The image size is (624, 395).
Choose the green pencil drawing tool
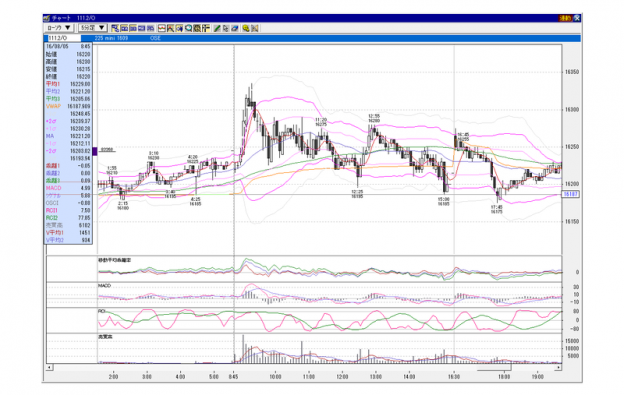tap(216, 28)
